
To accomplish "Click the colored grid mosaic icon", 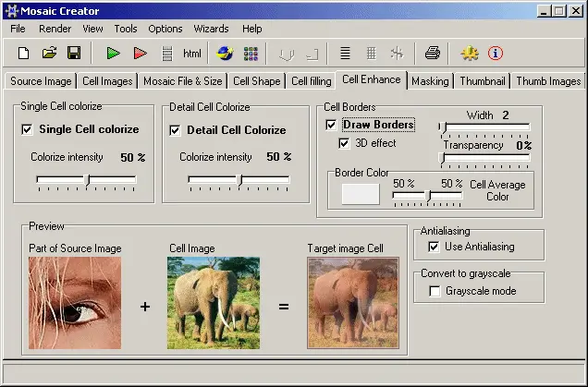I will click(251, 54).
